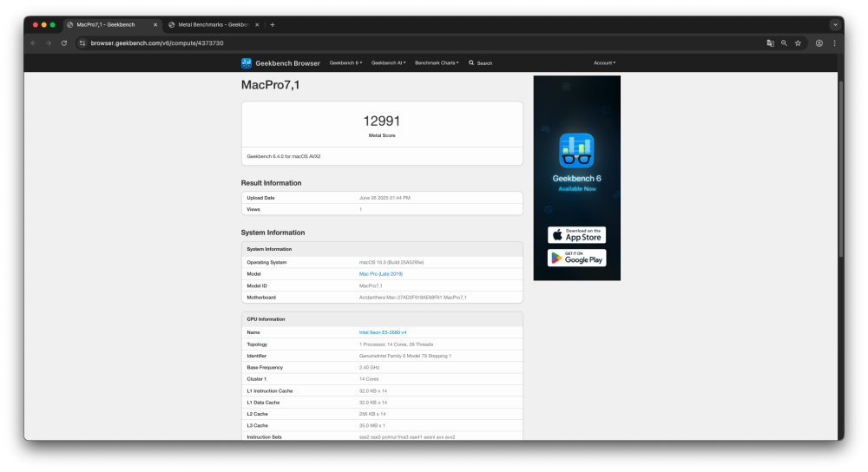The width and height of the screenshot is (868, 472).
Task: Open site information icon in address bar
Action: (x=82, y=43)
